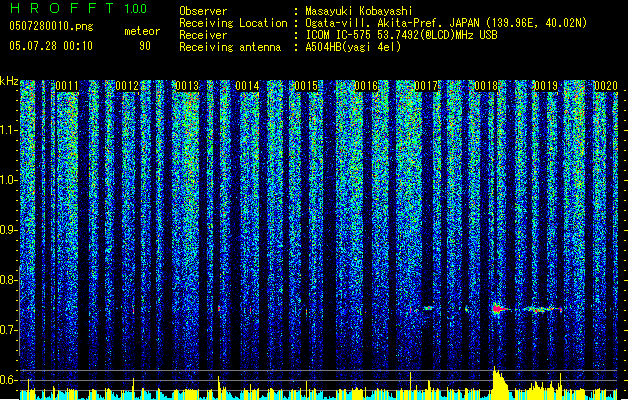Click the name Masayuki Kobayashi

(359, 11)
